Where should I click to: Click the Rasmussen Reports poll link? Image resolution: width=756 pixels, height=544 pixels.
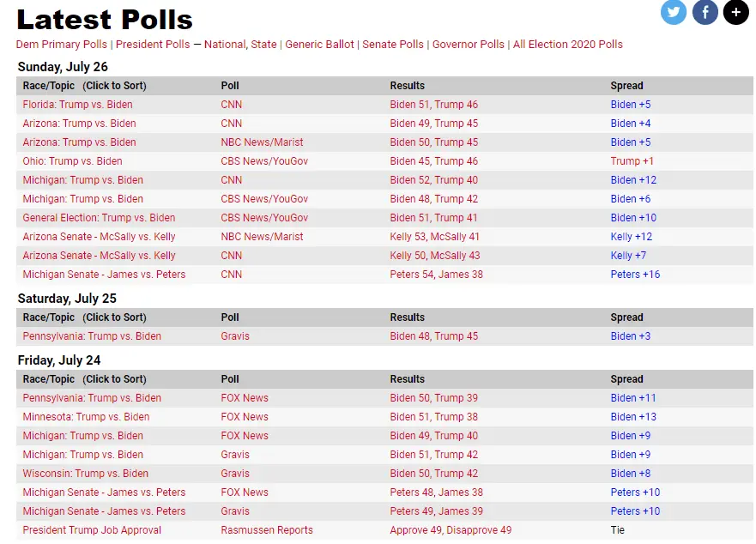coord(267,530)
